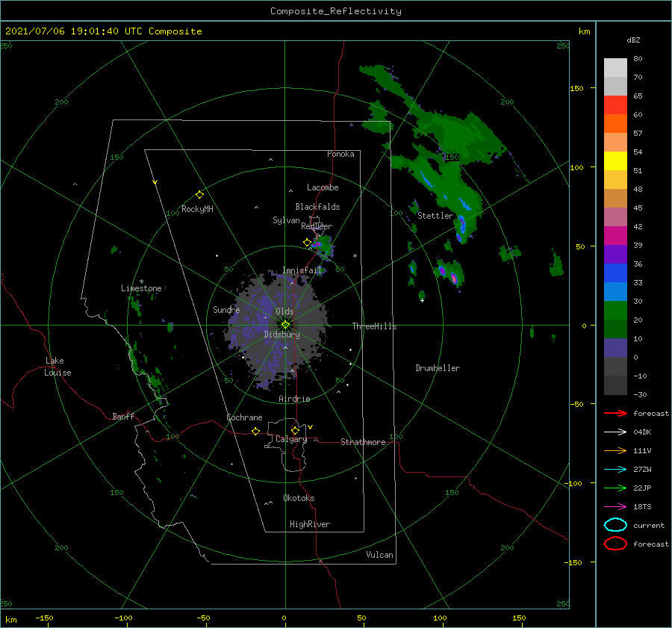
Task: Click the HighRiver label
Action: coord(310,524)
